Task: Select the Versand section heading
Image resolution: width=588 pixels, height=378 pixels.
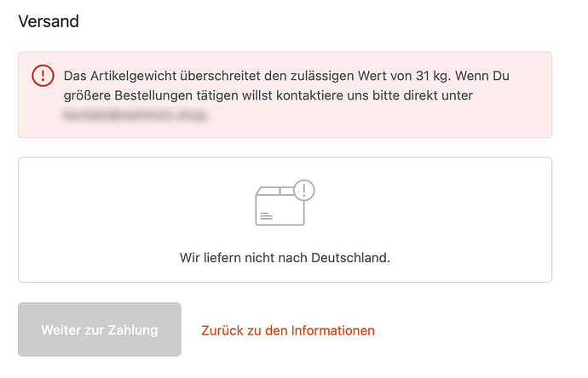Action: tap(49, 21)
